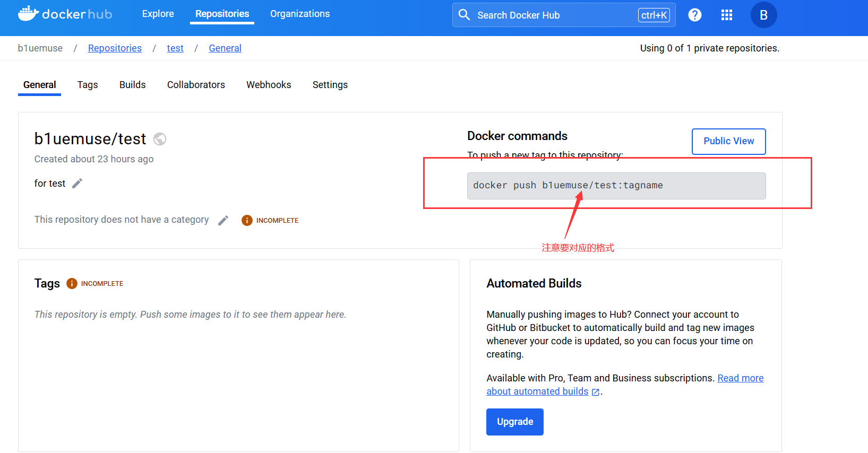Switch to the Collaborators tab

pyautogui.click(x=196, y=85)
